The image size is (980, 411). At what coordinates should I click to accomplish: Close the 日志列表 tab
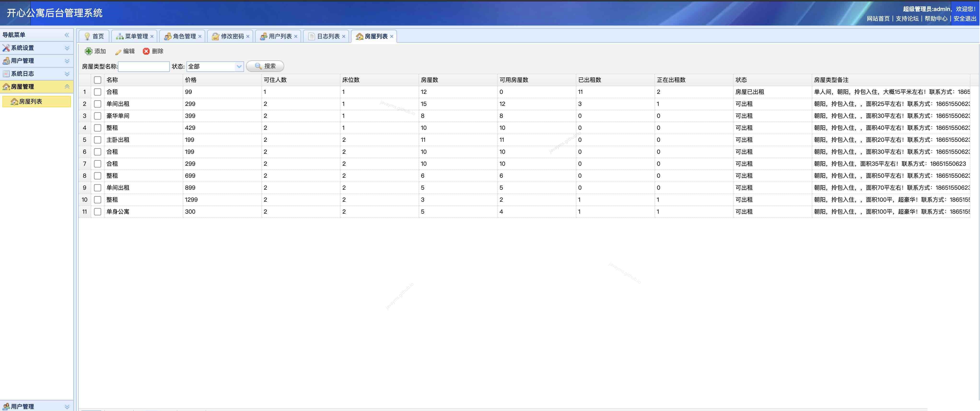pyautogui.click(x=344, y=36)
